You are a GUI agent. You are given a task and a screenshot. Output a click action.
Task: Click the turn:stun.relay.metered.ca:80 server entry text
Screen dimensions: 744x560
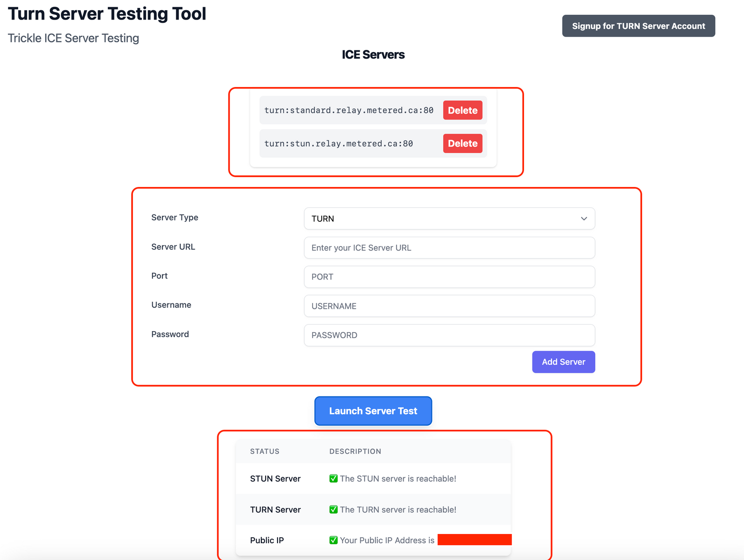(339, 144)
